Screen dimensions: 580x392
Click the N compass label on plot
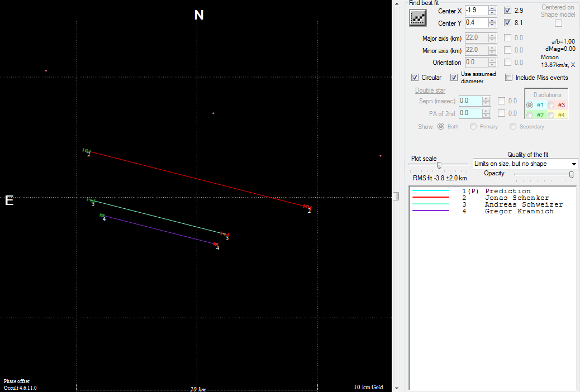coord(199,15)
